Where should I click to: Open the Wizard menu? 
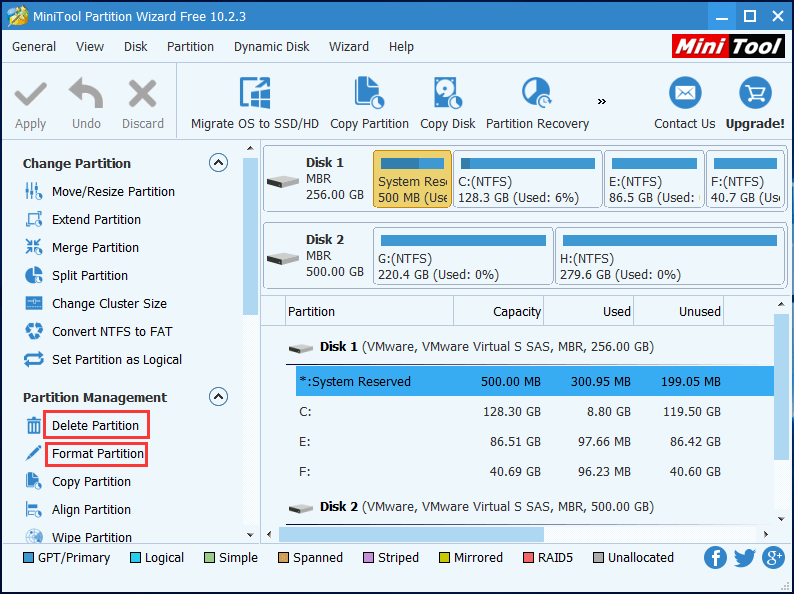(x=349, y=47)
